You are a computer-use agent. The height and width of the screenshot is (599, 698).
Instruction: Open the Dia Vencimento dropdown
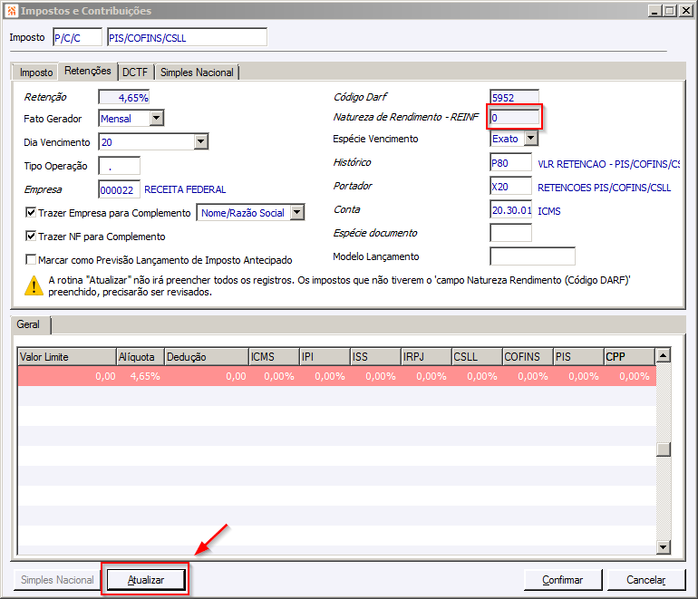click(201, 142)
